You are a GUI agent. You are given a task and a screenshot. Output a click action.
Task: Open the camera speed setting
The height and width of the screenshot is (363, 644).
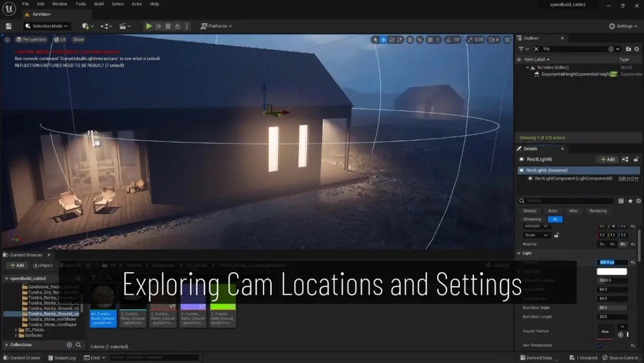point(494,39)
